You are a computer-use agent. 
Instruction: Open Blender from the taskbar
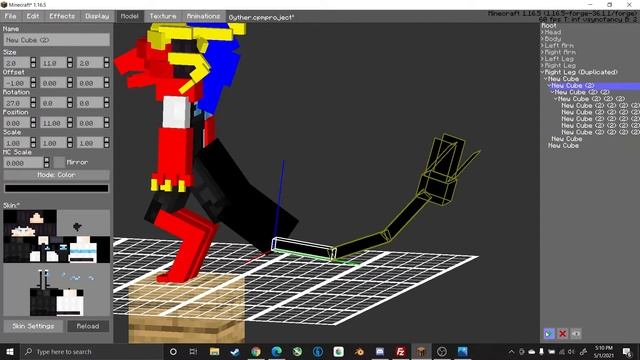[x=359, y=351]
